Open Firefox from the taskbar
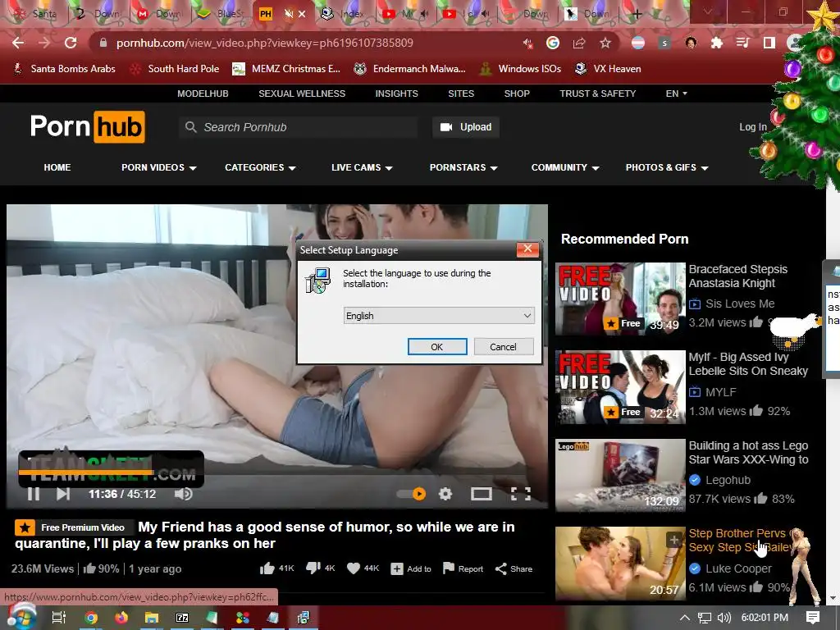The width and height of the screenshot is (840, 630). tap(121, 618)
